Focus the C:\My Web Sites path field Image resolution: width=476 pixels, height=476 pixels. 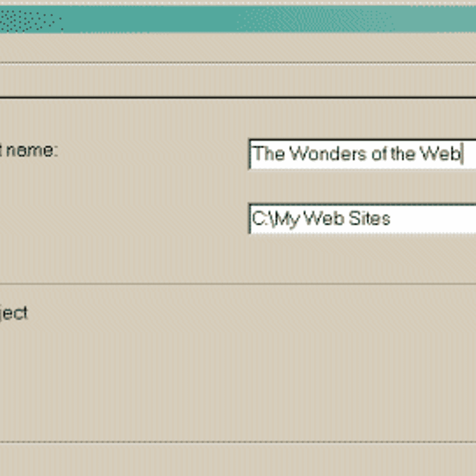click(x=362, y=219)
